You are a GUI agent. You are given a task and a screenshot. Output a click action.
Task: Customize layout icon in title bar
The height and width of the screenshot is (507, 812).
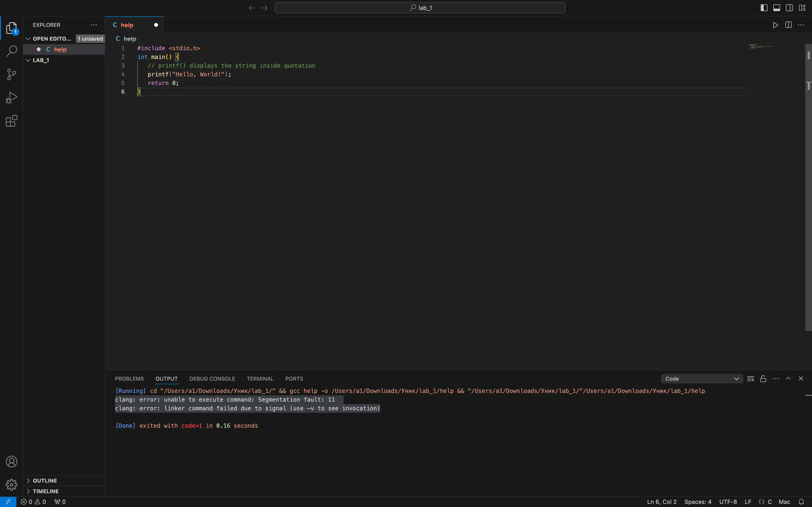point(802,8)
